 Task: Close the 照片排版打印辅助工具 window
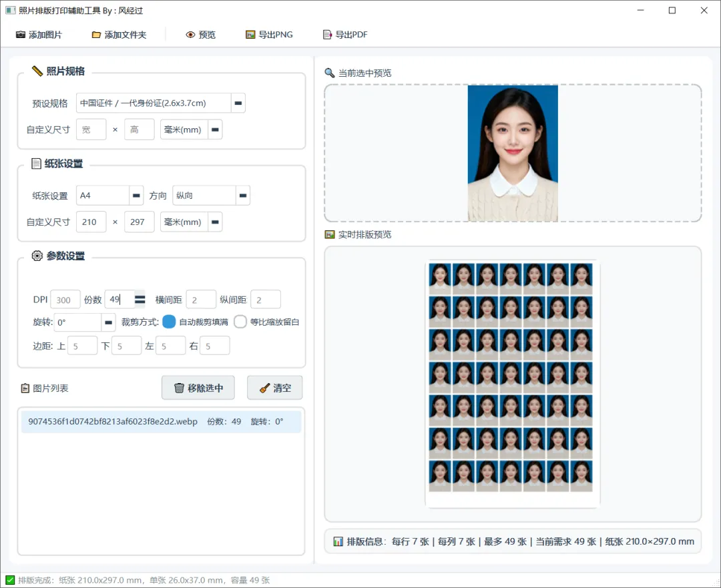click(704, 10)
